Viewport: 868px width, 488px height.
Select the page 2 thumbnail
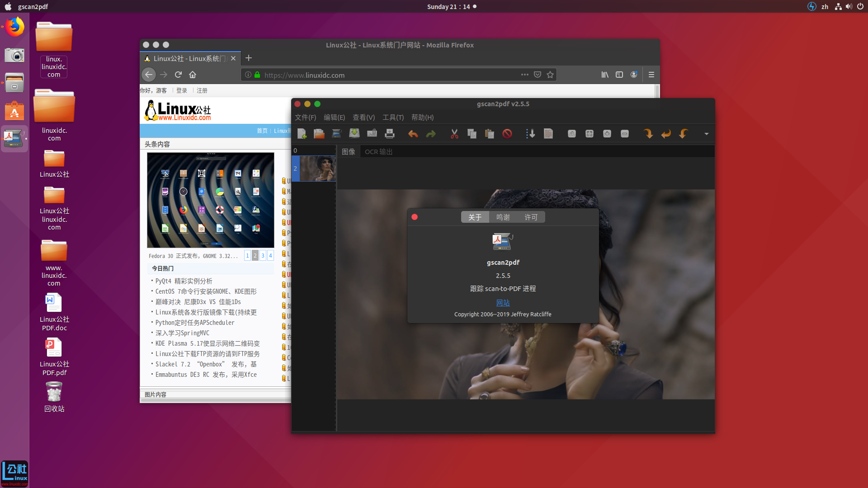318,169
